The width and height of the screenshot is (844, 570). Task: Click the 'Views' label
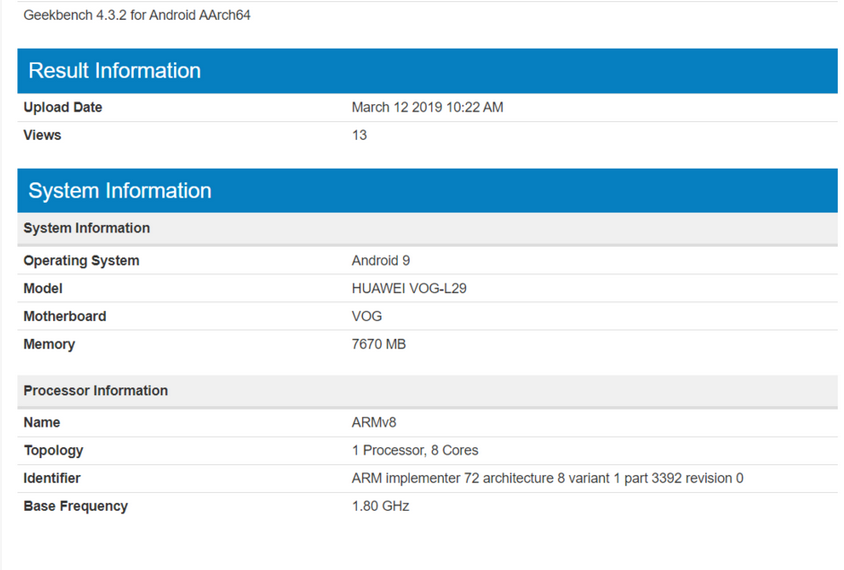42,135
